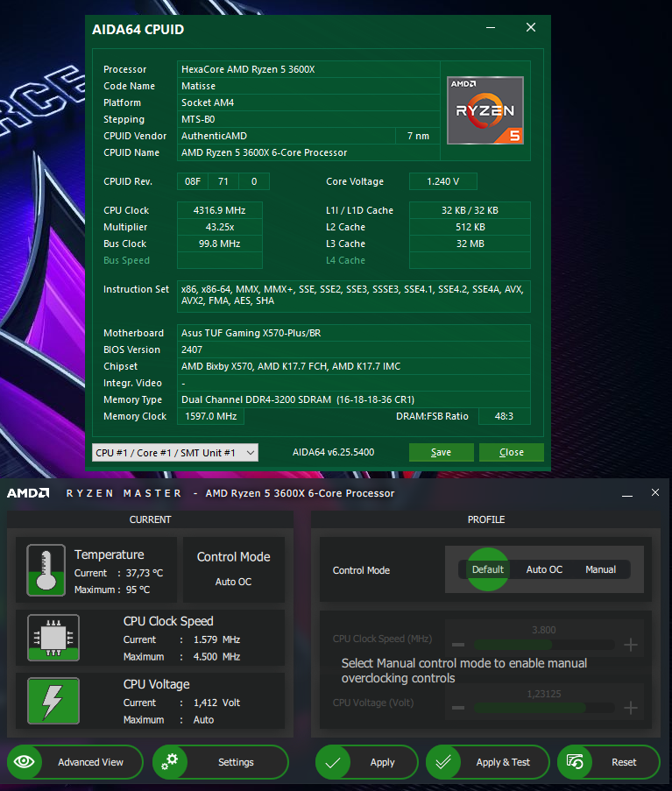Click the CPUID Vendor value 'AuthenticAMD'

click(x=286, y=136)
